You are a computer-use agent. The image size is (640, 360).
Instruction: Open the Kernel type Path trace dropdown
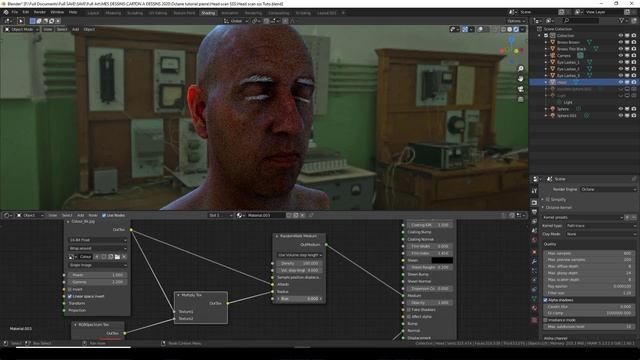600,226
